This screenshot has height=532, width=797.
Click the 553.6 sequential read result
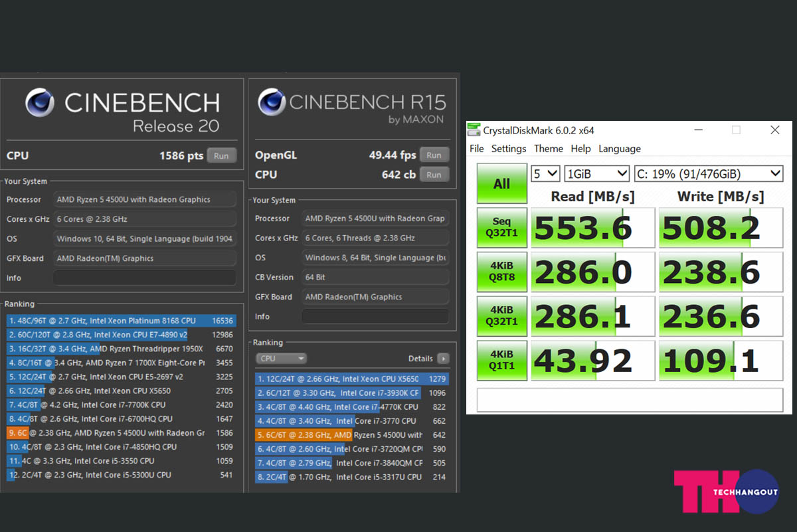click(x=592, y=228)
